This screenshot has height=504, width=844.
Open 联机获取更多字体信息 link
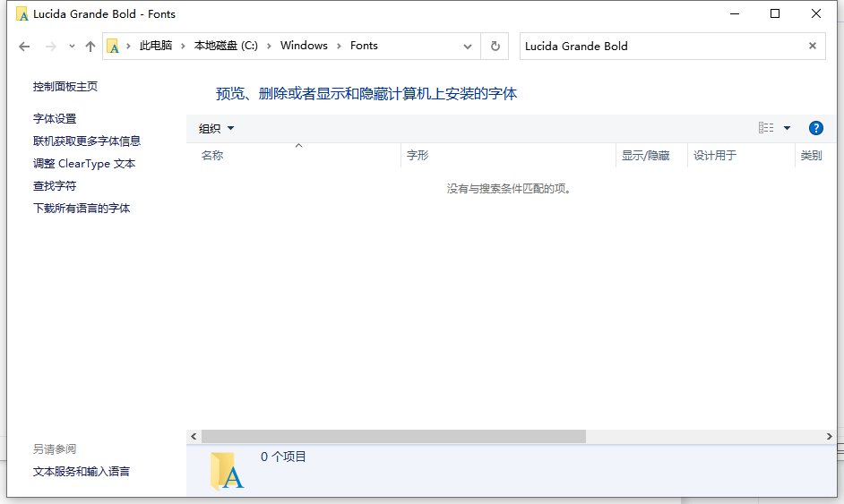(87, 141)
